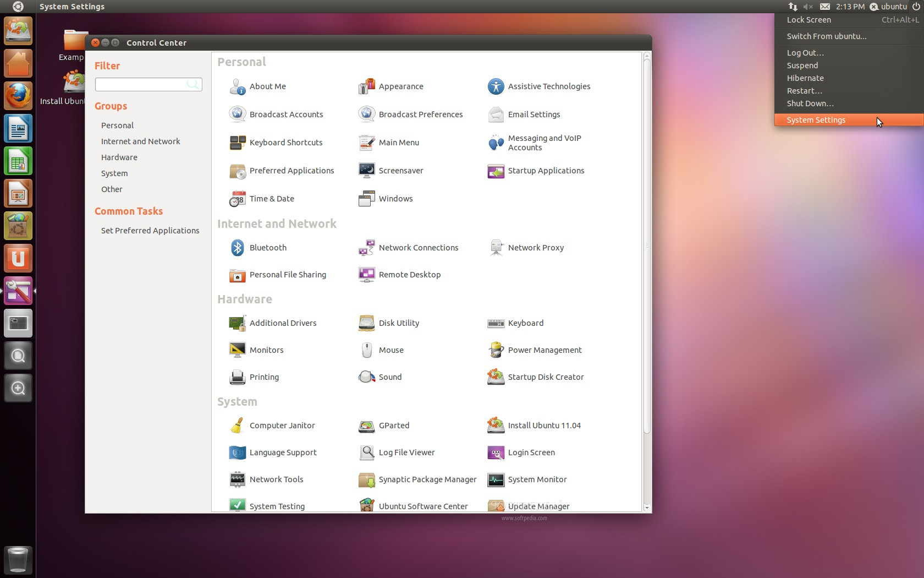
Task: Open Remote Desktop icon
Action: (367, 275)
